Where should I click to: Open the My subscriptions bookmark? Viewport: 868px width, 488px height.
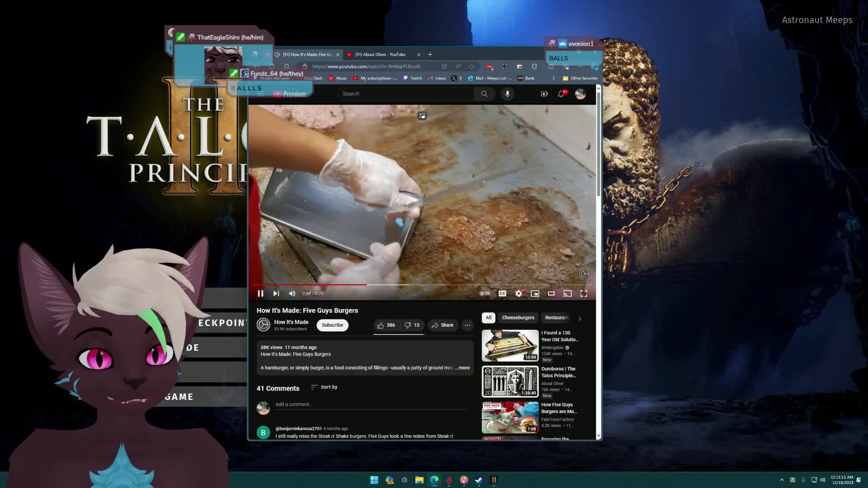[375, 78]
